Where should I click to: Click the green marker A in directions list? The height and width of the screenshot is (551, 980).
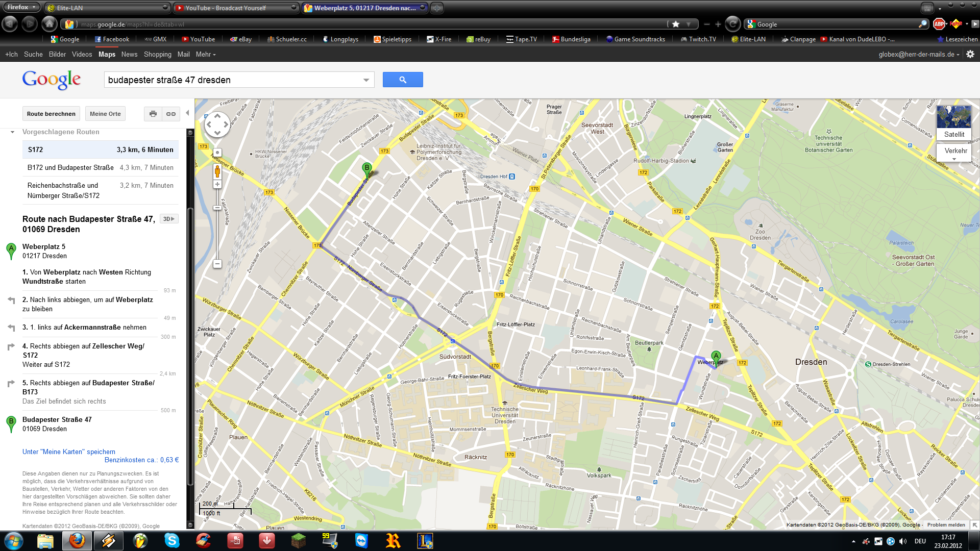tap(11, 251)
